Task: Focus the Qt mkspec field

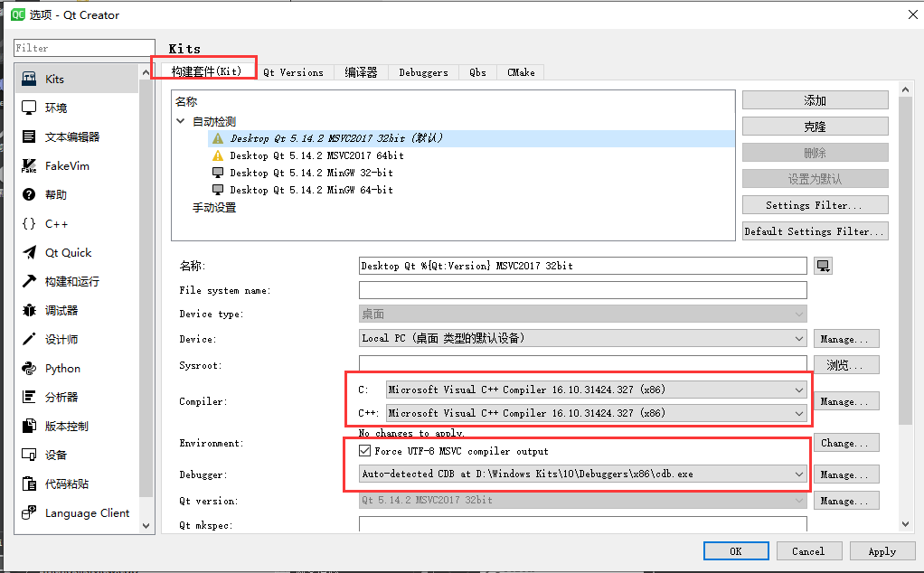Action: click(x=583, y=524)
